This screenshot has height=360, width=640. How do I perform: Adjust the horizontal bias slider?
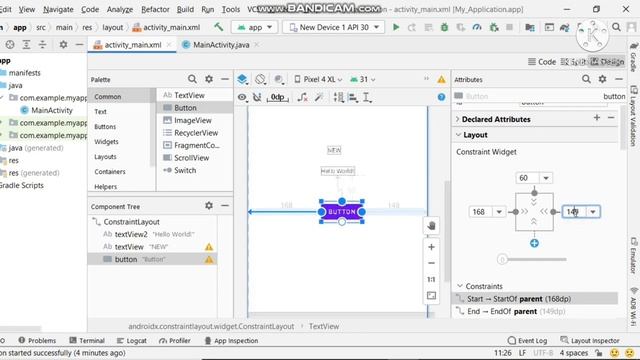(x=502, y=260)
